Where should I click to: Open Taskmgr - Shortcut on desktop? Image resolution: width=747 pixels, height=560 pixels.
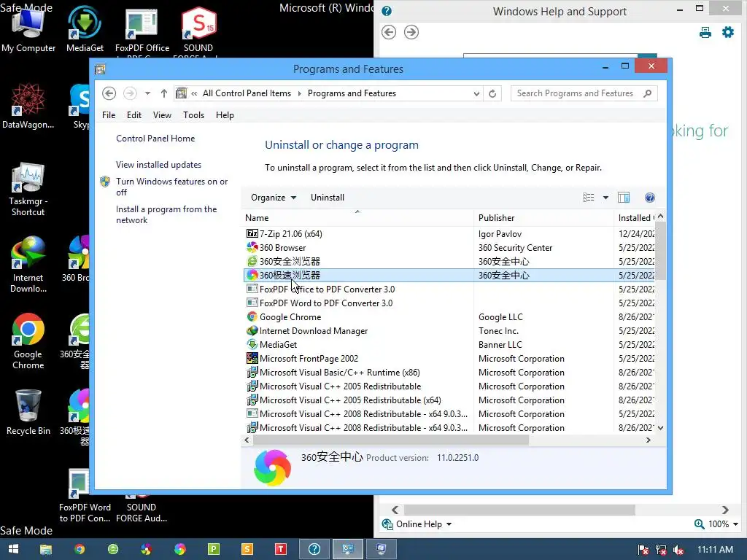(x=28, y=190)
